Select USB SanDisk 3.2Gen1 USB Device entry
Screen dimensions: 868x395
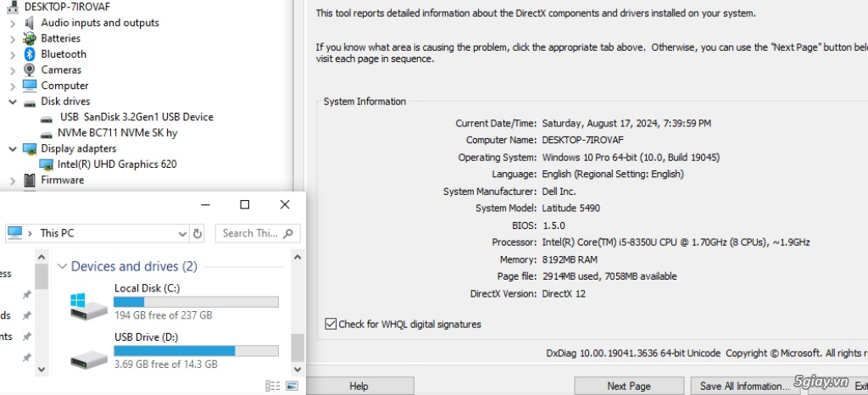(136, 117)
